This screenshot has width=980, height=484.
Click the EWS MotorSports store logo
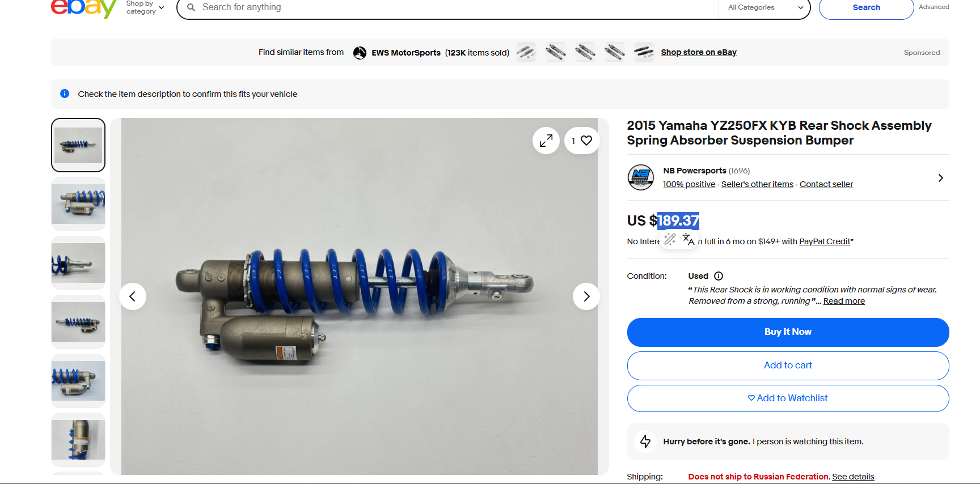point(360,53)
